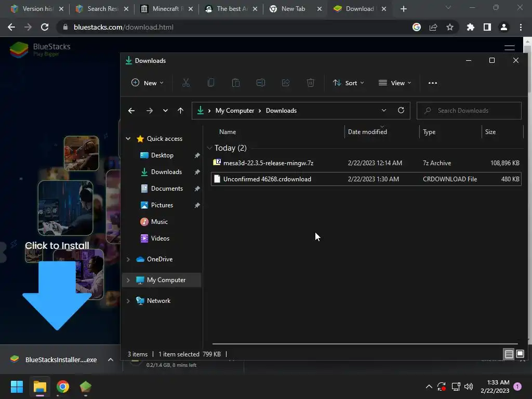532x399 pixels.
Task: Click the BlueStacks taskbar icon
Action: coord(86,387)
